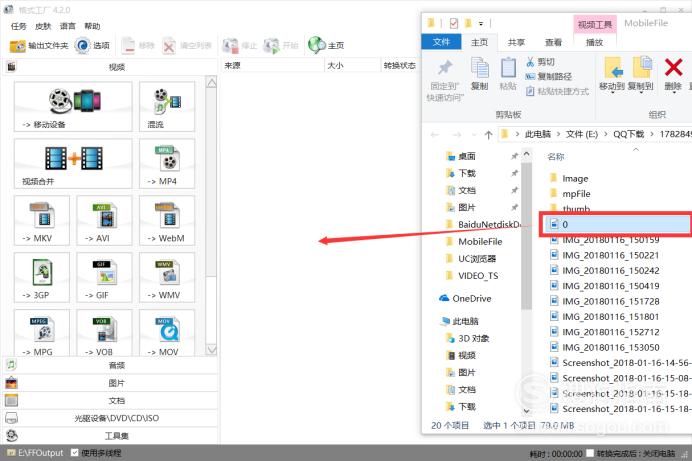Click Copy (复制) in Explorer ribbon
Viewport: 692px width, 461px height.
point(479,74)
